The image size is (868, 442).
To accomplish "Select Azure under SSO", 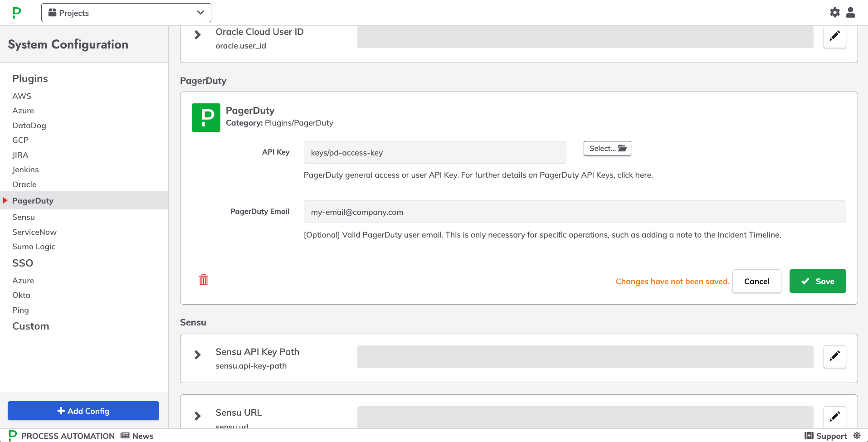I will [x=23, y=281].
